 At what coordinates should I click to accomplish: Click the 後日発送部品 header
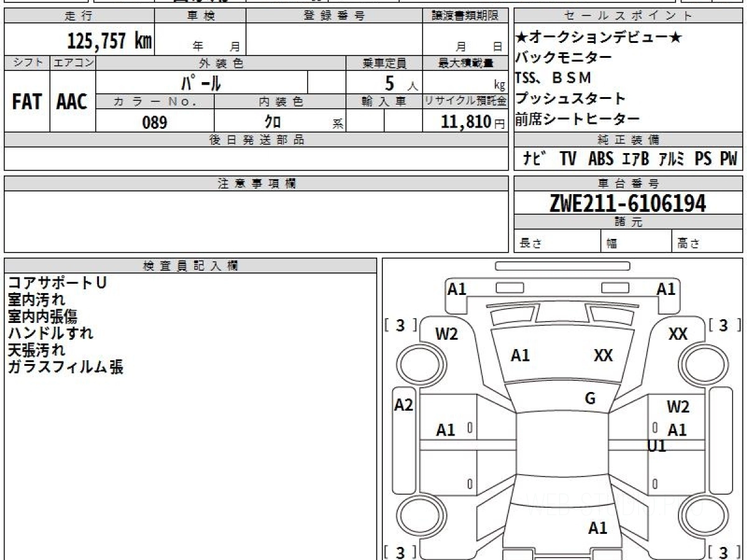pyautogui.click(x=256, y=140)
